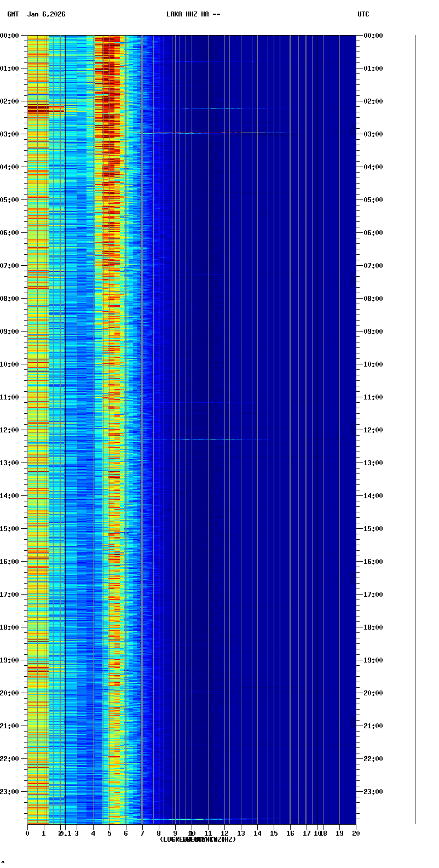Select the 03:00 time label on left axis

click(9, 134)
